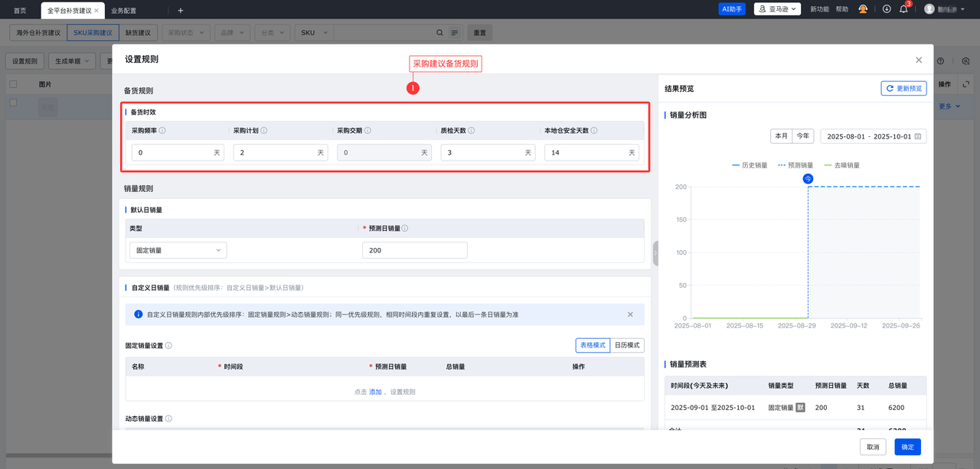Click the download icon in top bar
This screenshot has width=980, height=469.
click(887, 9)
